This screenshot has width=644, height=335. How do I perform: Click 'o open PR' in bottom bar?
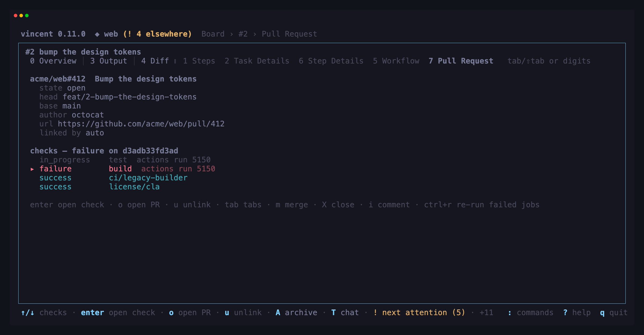(x=190, y=313)
